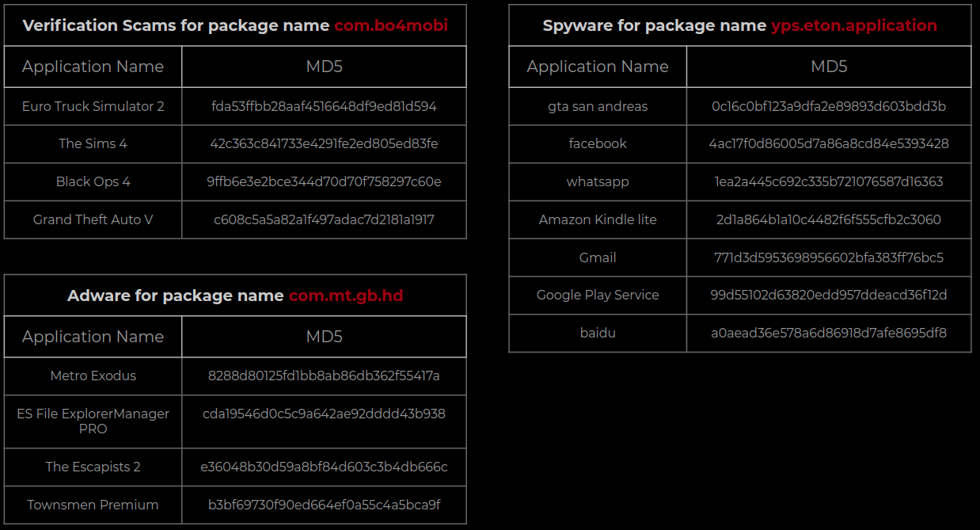The width and height of the screenshot is (980, 530).
Task: Click Application Name header in Adware table
Action: click(x=93, y=337)
